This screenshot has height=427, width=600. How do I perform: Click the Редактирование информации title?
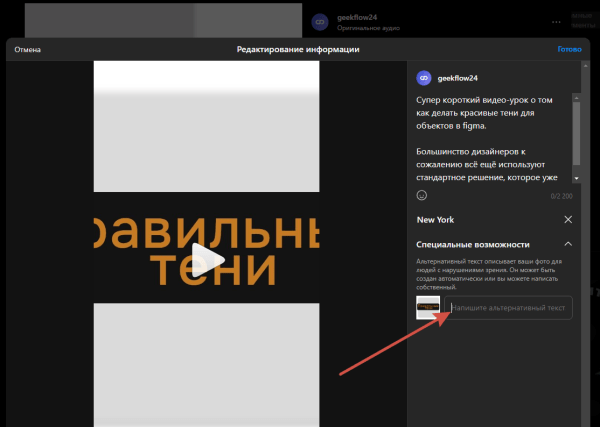click(298, 50)
